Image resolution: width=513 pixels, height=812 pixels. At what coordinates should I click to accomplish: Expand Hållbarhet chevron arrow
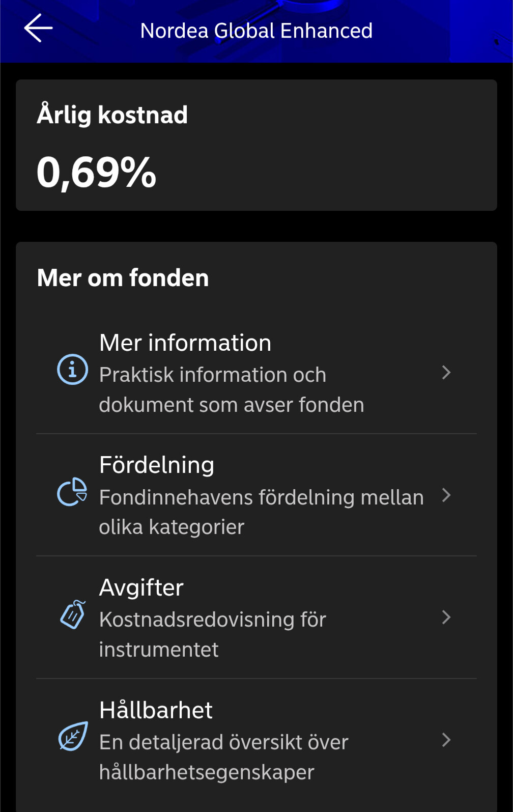pos(446,740)
